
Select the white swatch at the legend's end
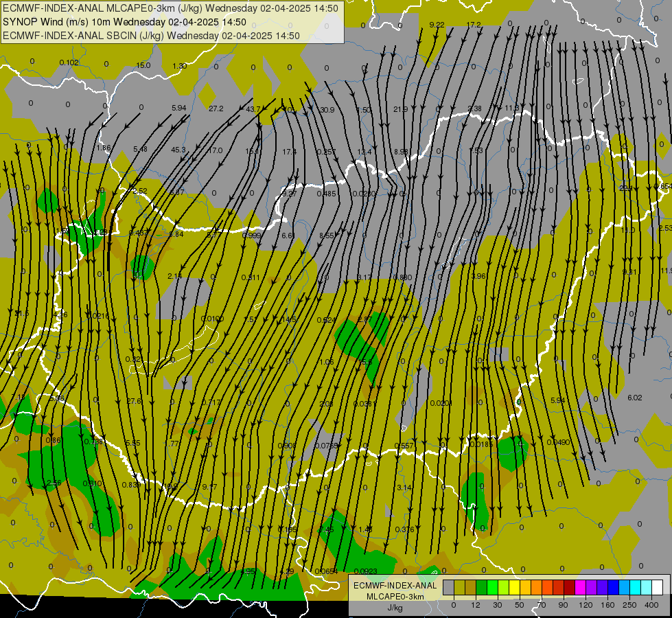(x=657, y=588)
